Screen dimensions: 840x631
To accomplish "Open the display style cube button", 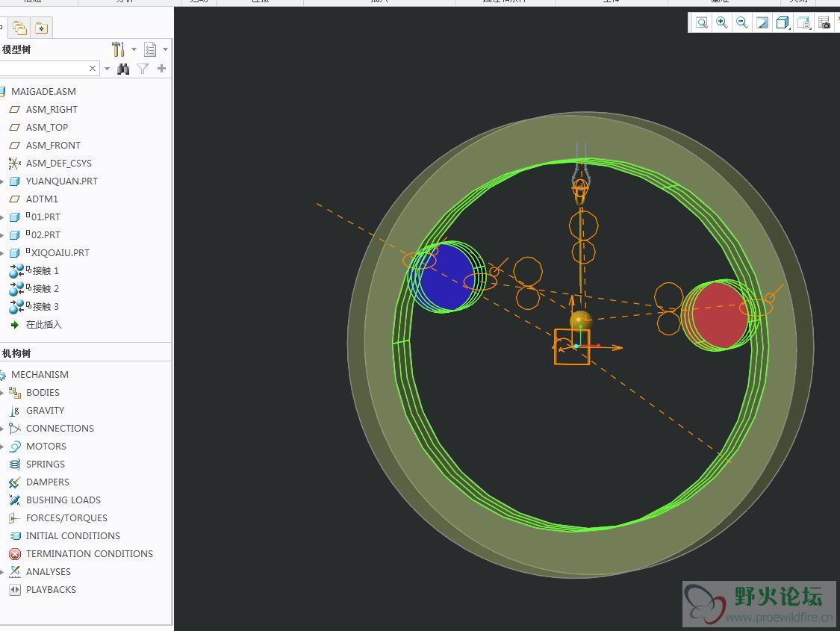I will [783, 22].
